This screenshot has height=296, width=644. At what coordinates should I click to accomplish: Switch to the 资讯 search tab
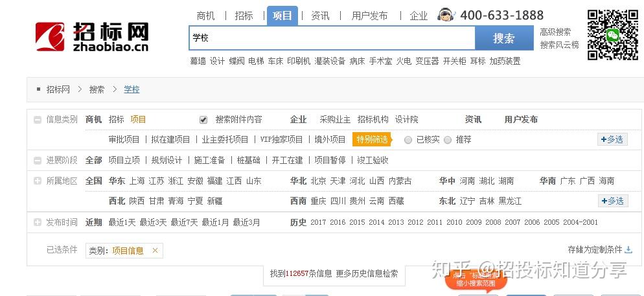320,16
